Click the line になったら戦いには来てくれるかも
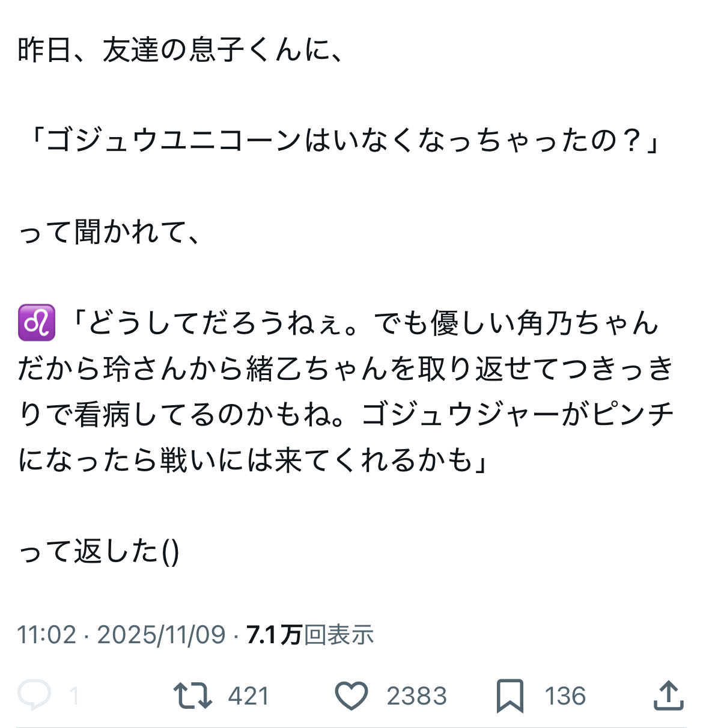703x728 pixels. coord(252,460)
